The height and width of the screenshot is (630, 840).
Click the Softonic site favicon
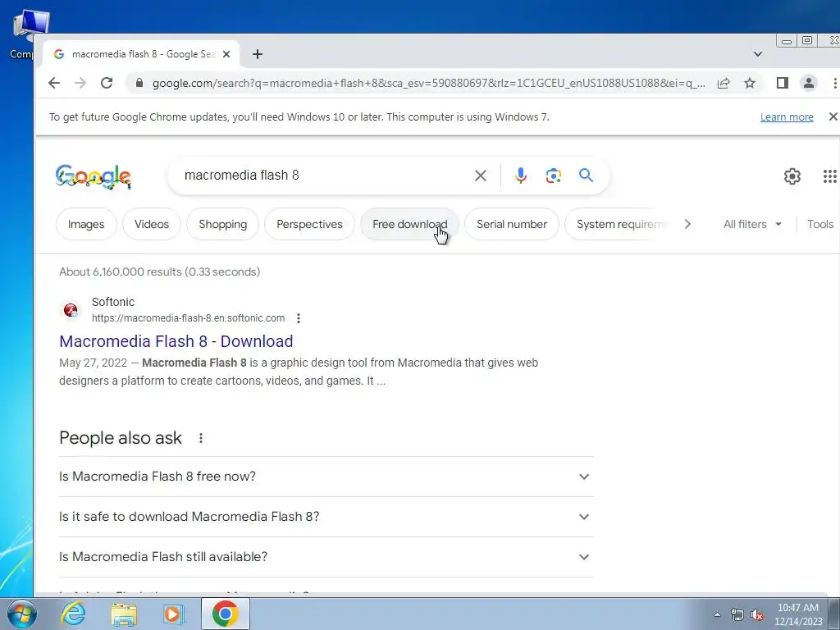pos(71,309)
